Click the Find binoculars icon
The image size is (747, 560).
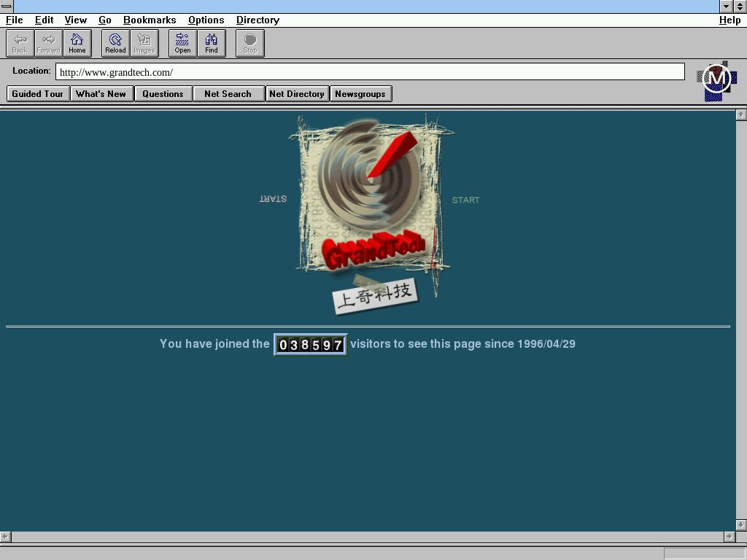[x=212, y=43]
